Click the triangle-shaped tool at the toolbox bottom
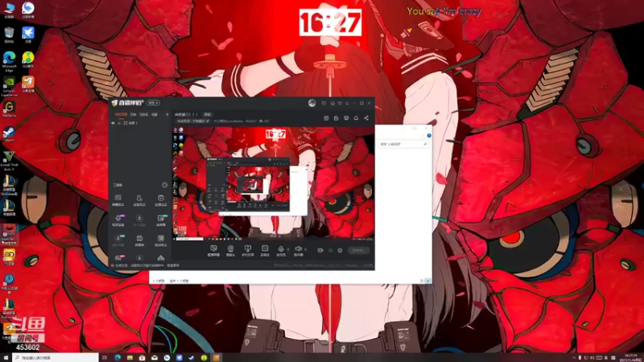The width and height of the screenshot is (644, 362). pyautogui.click(x=160, y=258)
